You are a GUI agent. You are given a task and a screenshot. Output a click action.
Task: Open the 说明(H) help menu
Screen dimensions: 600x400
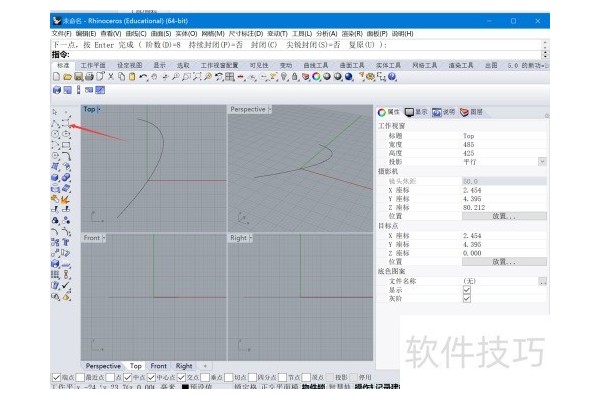coord(402,34)
